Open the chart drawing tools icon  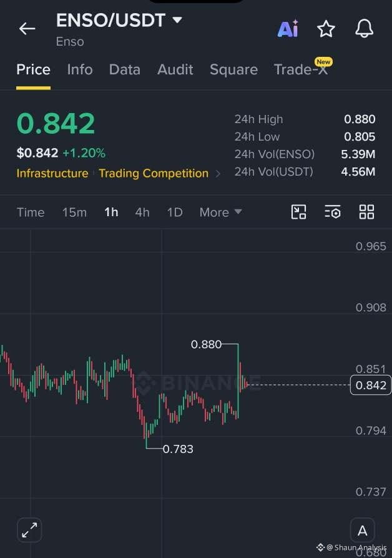point(298,212)
